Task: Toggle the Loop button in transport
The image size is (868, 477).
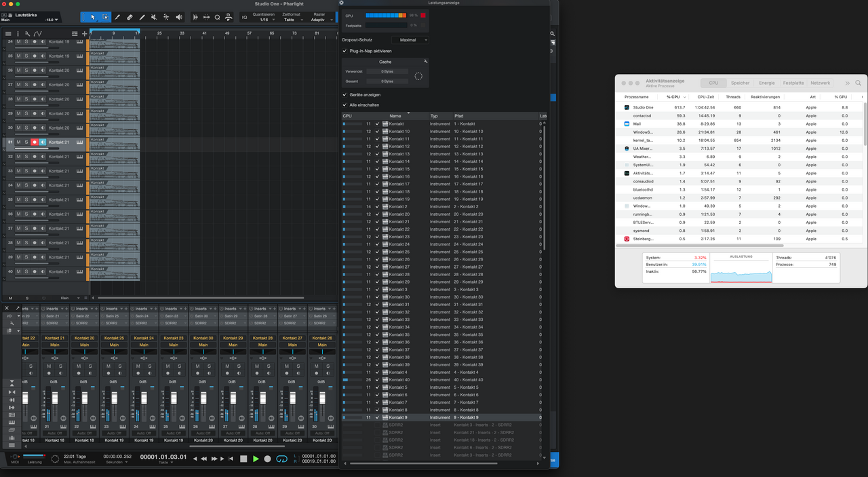Action: [x=281, y=459]
